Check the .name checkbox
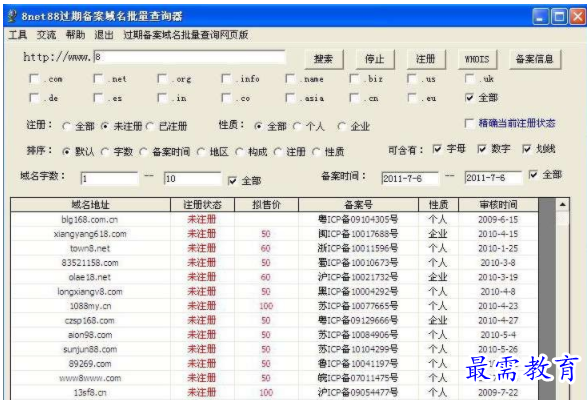587x400 pixels. (290, 79)
